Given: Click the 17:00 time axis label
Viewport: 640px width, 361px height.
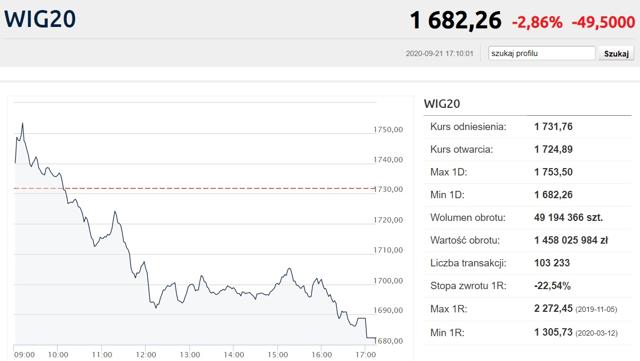Looking at the screenshot, I should tap(365, 354).
